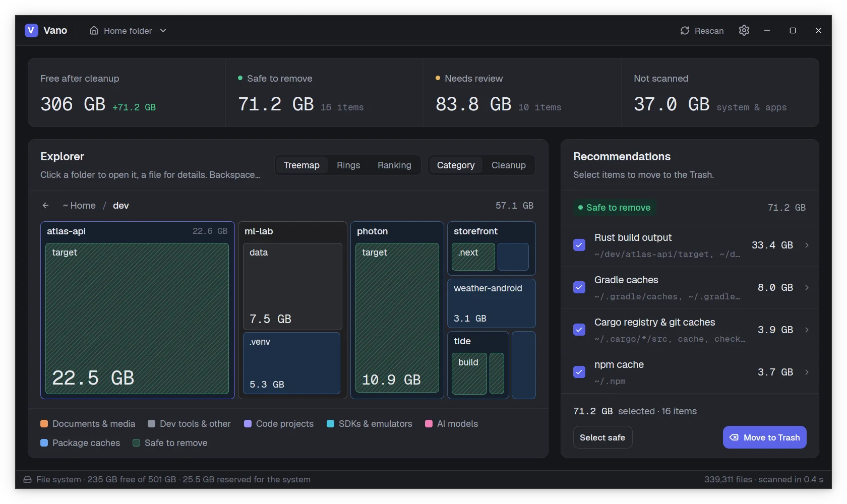
Task: Open the ml-lab .venv block
Action: point(292,363)
